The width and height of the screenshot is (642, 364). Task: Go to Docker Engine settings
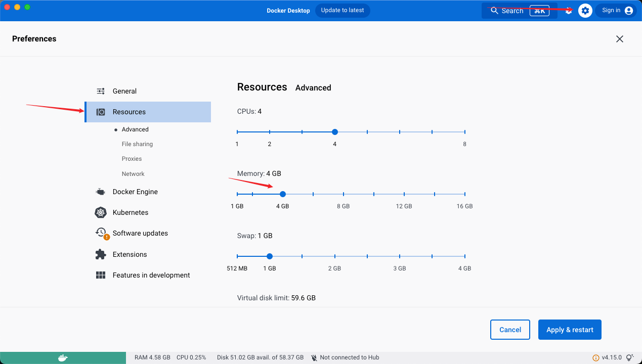tap(135, 192)
